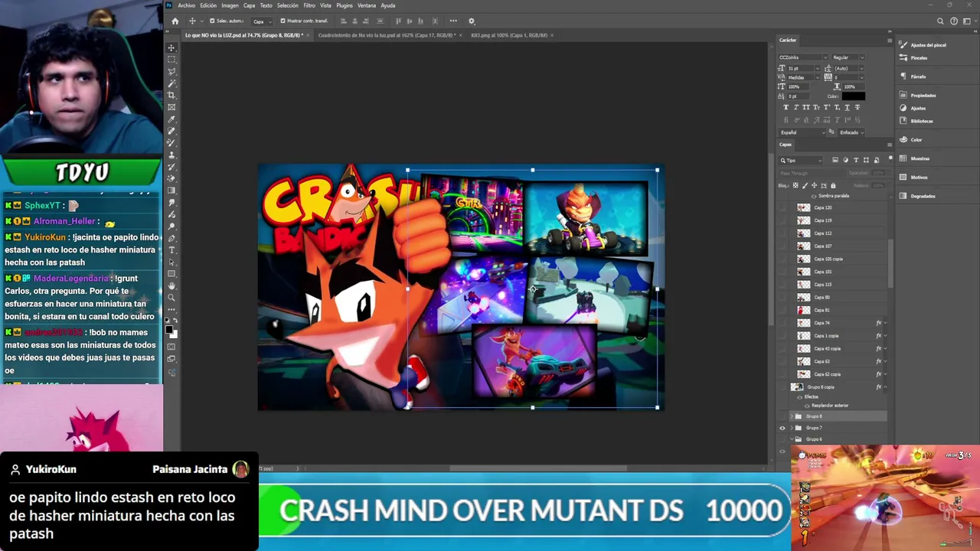Show the Capa 120 layer
Image resolution: width=980 pixels, height=551 pixels.
tap(782, 207)
